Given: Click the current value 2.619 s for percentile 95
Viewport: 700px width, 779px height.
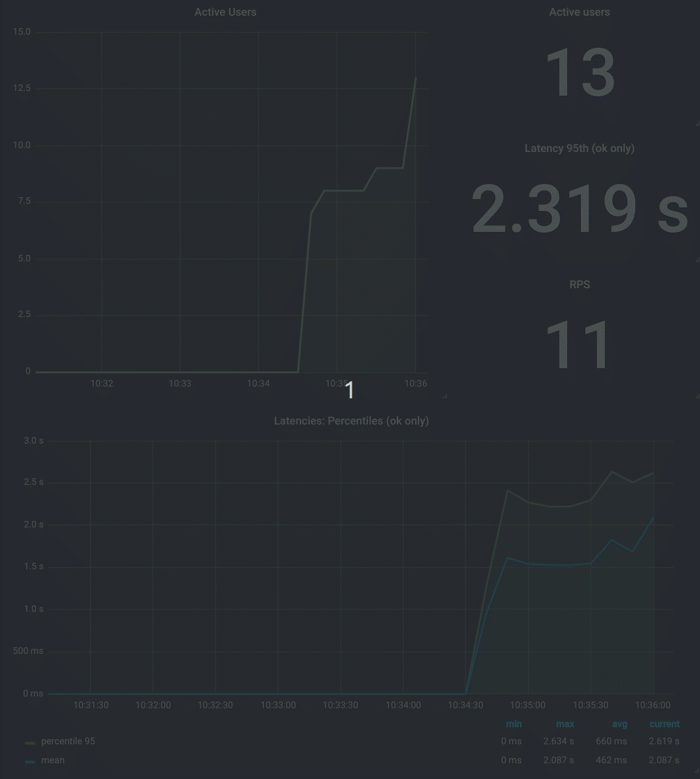Looking at the screenshot, I should [664, 741].
